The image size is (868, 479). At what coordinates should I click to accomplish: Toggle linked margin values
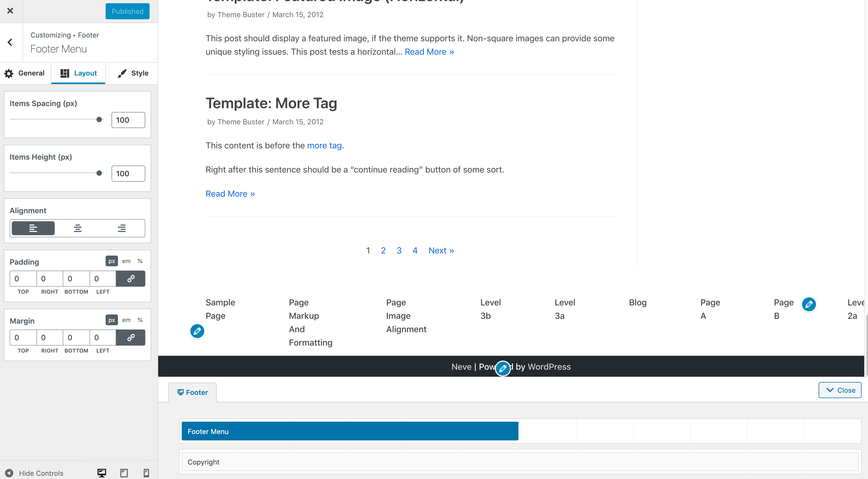click(x=130, y=337)
